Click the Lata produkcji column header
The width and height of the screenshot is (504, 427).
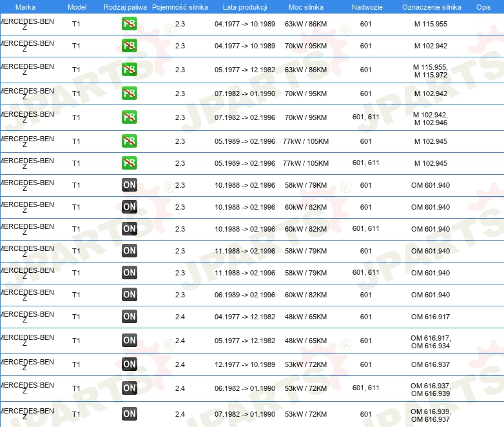pos(245,7)
